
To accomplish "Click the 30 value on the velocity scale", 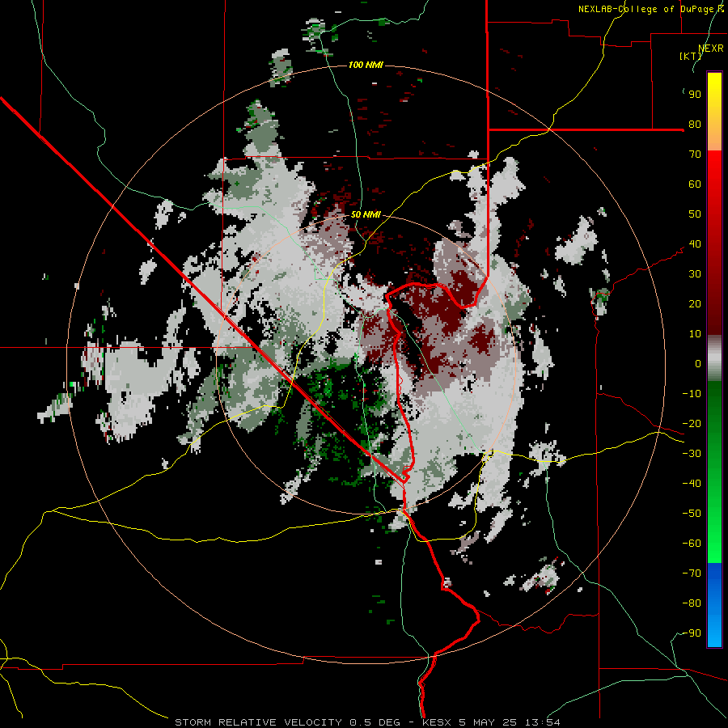I will tap(695, 274).
